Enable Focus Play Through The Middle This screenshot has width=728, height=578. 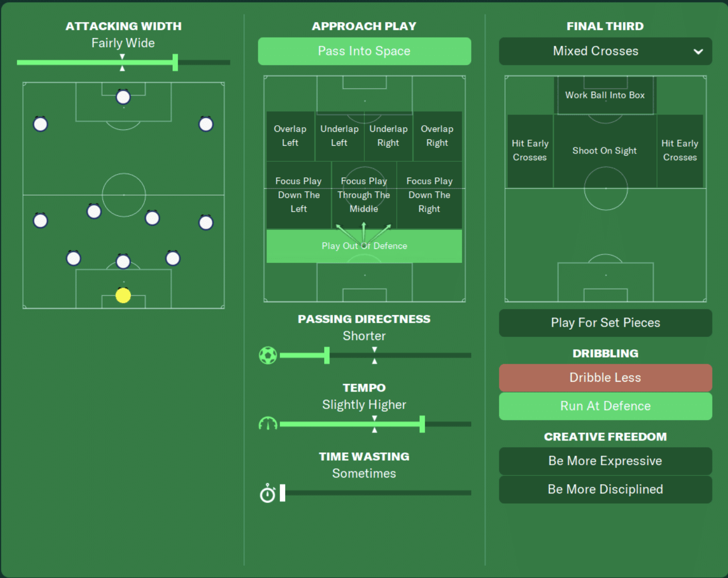pyautogui.click(x=364, y=195)
